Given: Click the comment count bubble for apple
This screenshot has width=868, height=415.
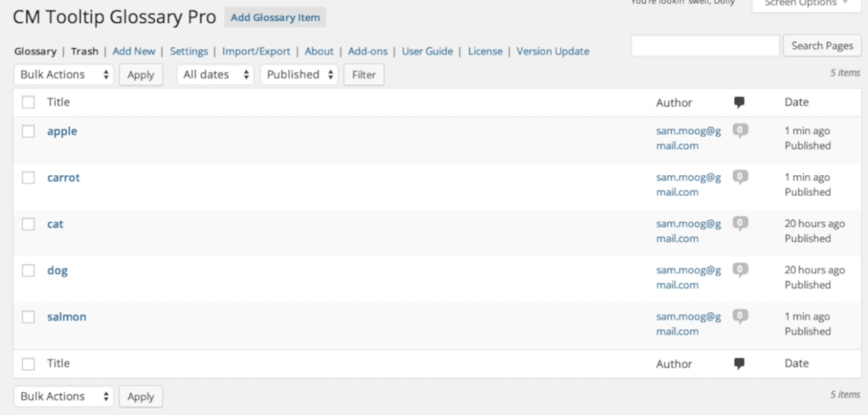Looking at the screenshot, I should pos(739,131).
